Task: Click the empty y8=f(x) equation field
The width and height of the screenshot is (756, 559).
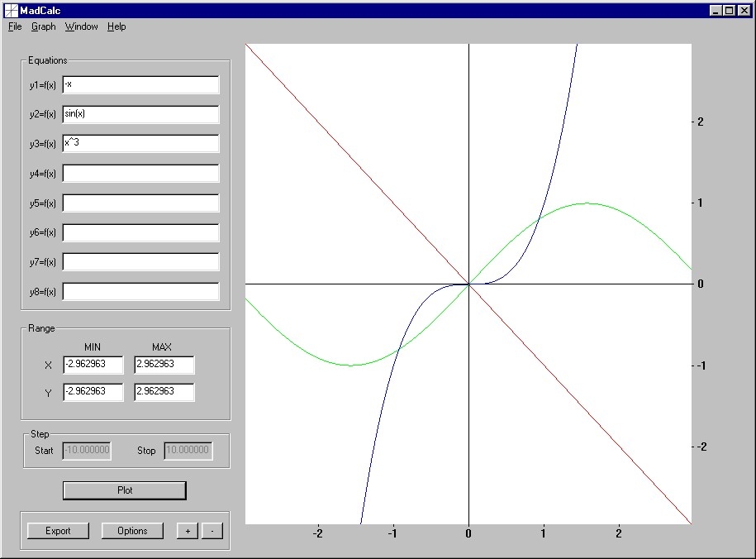Action: 140,292
